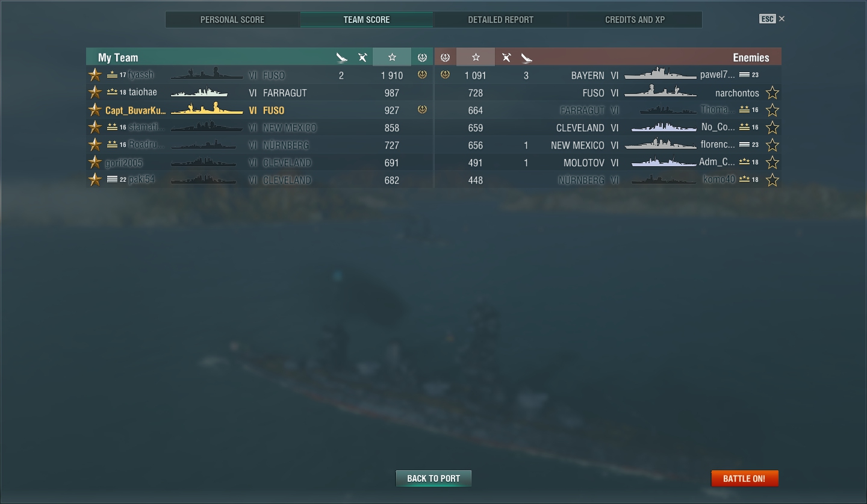
Task: Sort My Team by aircraft shot down icon
Action: [x=362, y=58]
